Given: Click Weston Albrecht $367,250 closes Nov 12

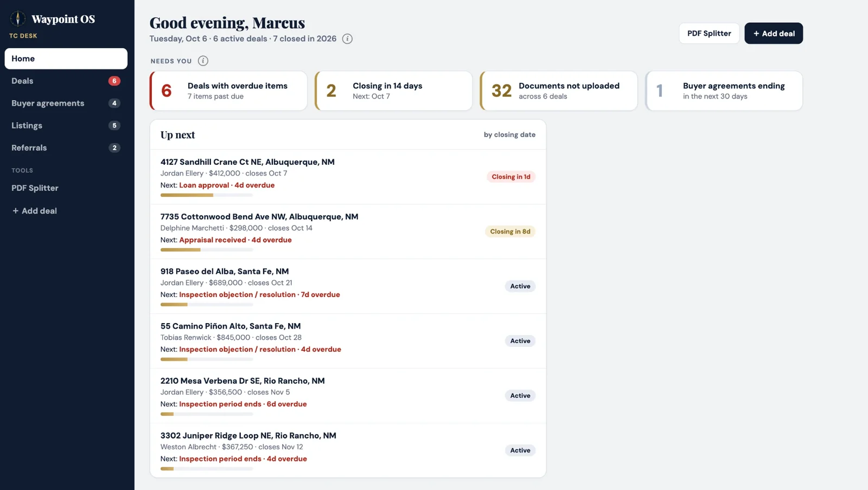Looking at the screenshot, I should click(232, 447).
